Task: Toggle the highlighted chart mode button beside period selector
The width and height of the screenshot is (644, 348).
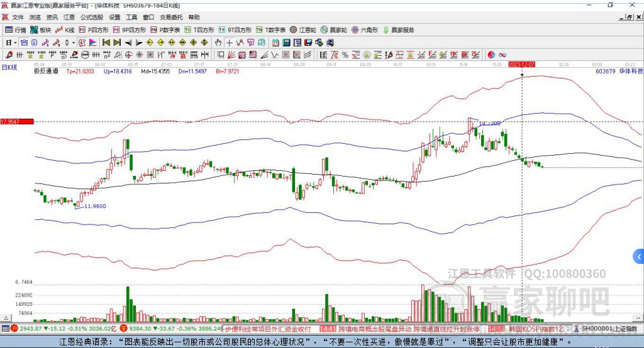Action: coord(25,43)
